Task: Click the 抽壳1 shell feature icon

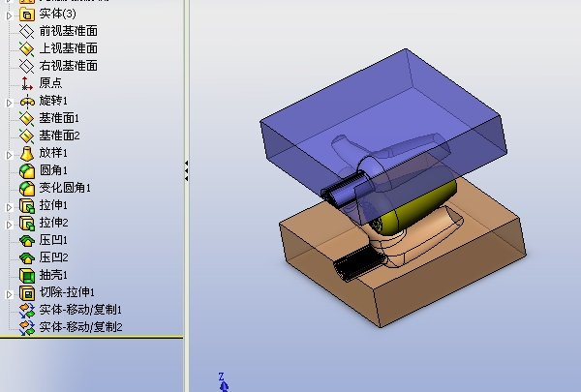Action: [x=27, y=275]
